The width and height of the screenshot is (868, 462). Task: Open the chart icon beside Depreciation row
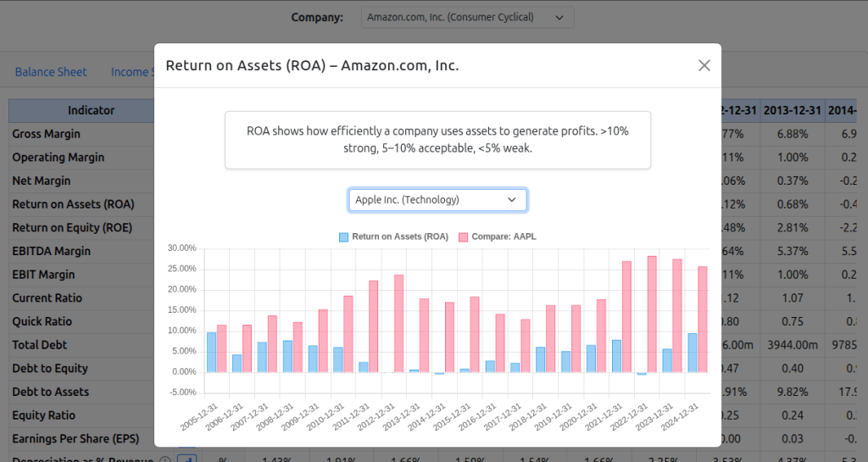(x=186, y=459)
